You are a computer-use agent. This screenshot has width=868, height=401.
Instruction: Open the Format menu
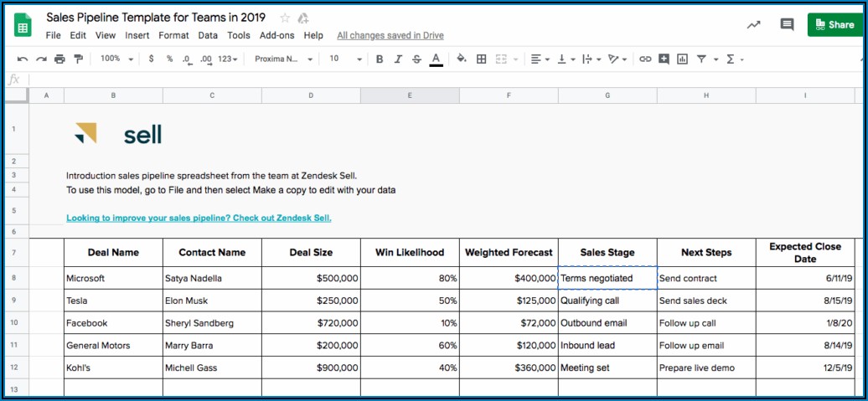(x=173, y=35)
